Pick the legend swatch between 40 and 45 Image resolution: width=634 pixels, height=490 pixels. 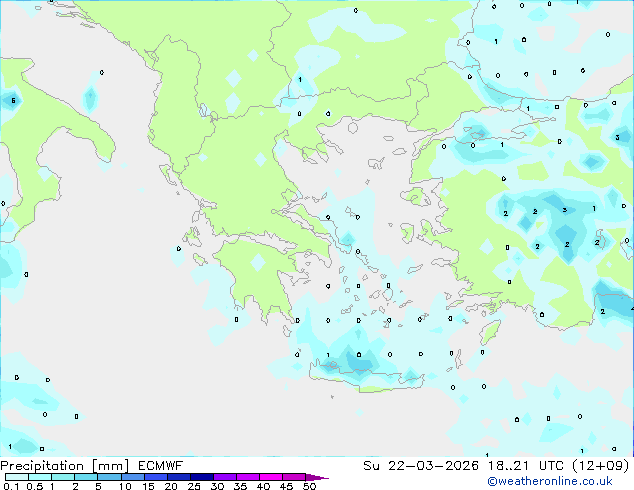pyautogui.click(x=271, y=477)
